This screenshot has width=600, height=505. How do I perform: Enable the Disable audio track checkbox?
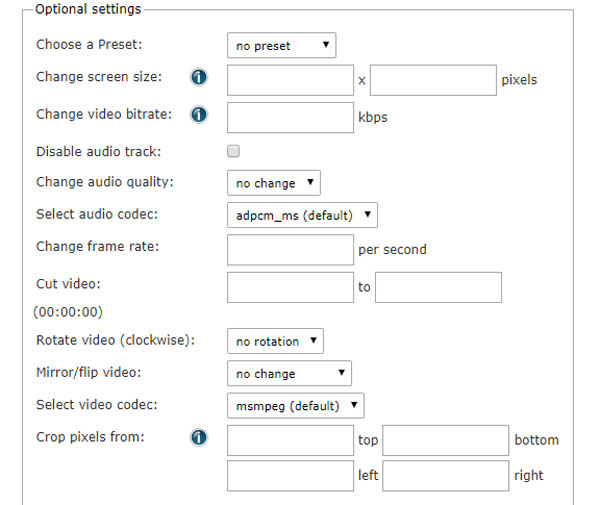point(233,152)
